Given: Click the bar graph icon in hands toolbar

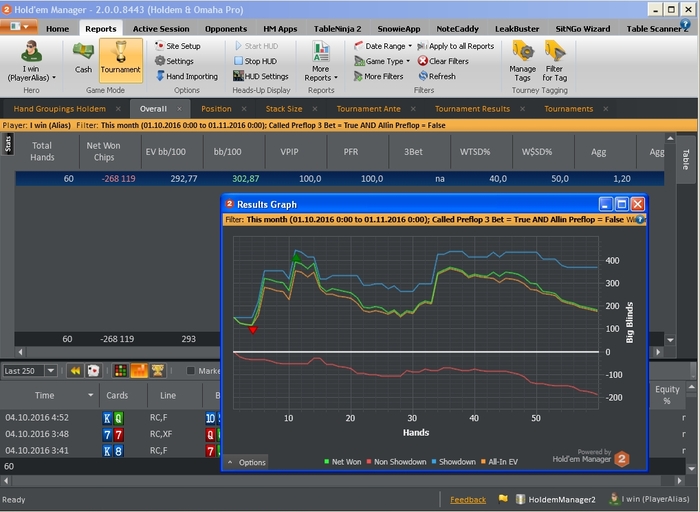Looking at the screenshot, I should pos(139,370).
